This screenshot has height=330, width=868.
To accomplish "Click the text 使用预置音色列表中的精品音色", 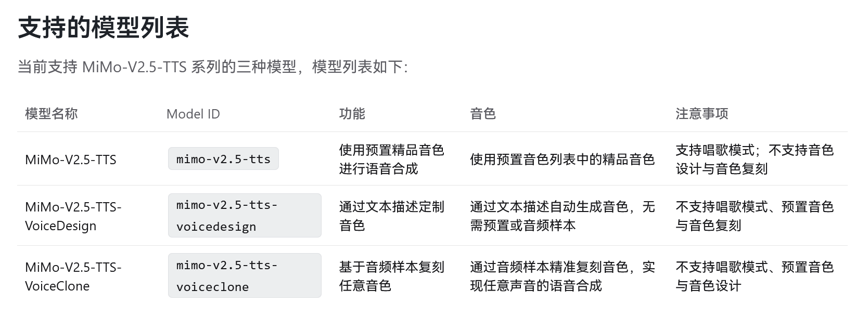I will [562, 160].
